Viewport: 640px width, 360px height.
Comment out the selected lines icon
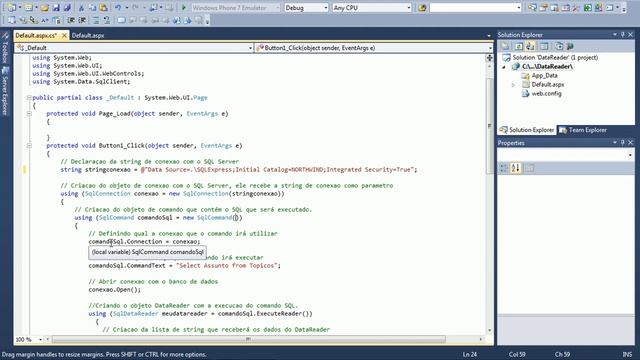point(96,20)
